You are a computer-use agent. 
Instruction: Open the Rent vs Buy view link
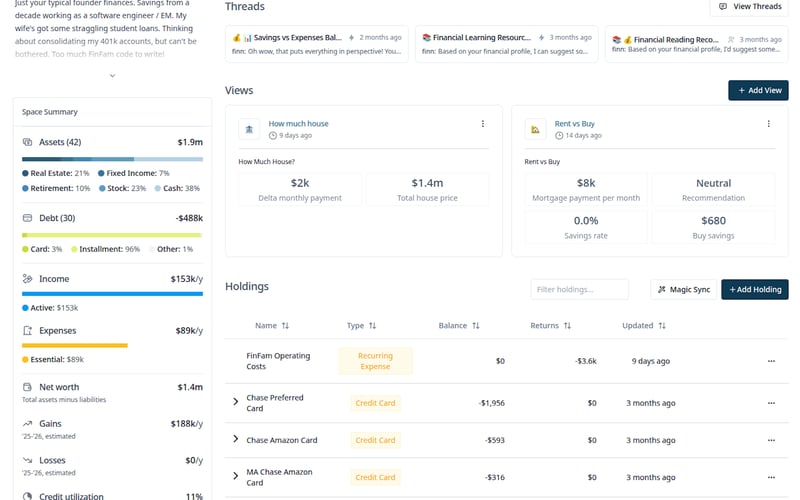[574, 123]
